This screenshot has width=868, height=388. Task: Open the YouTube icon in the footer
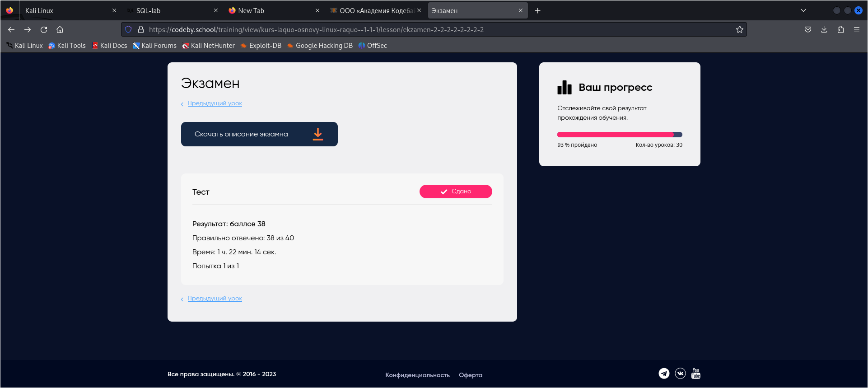pos(696,374)
